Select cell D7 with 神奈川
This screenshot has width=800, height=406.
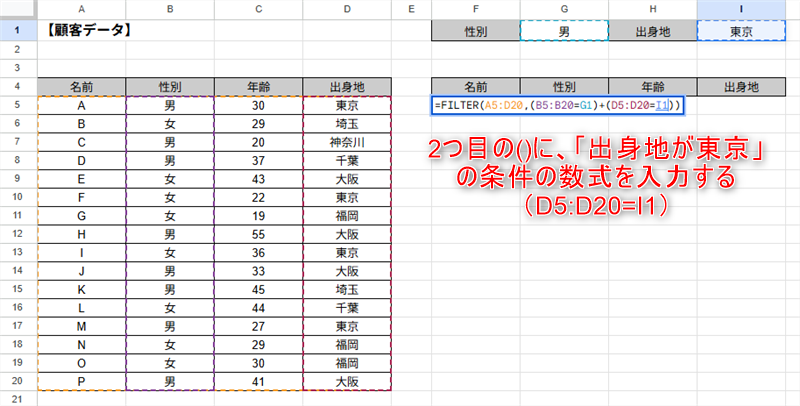pos(347,142)
